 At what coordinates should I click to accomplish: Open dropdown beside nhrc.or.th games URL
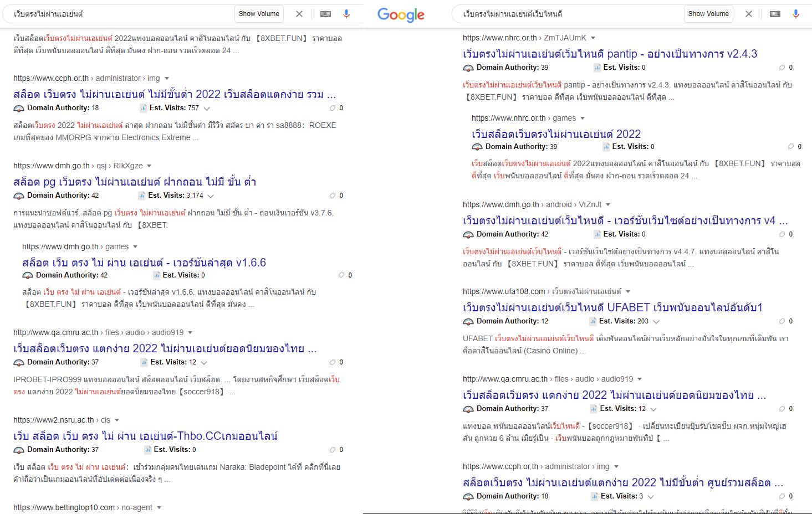[583, 119]
